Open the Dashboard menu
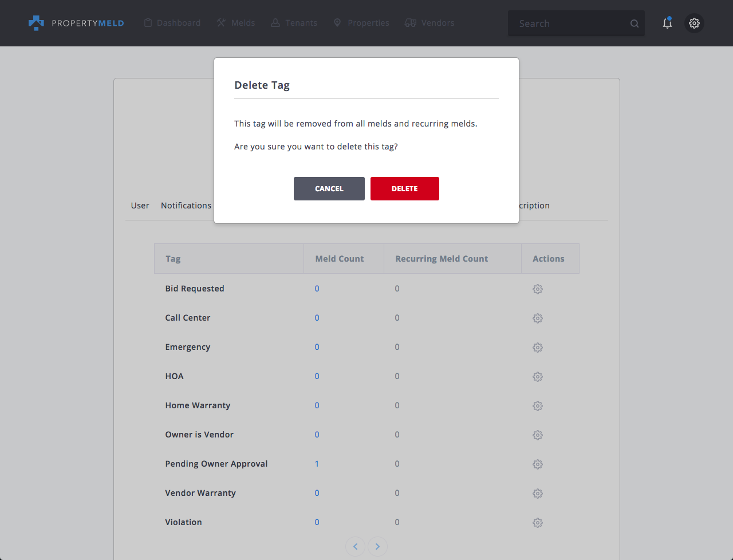Image resolution: width=733 pixels, height=560 pixels. tap(172, 23)
